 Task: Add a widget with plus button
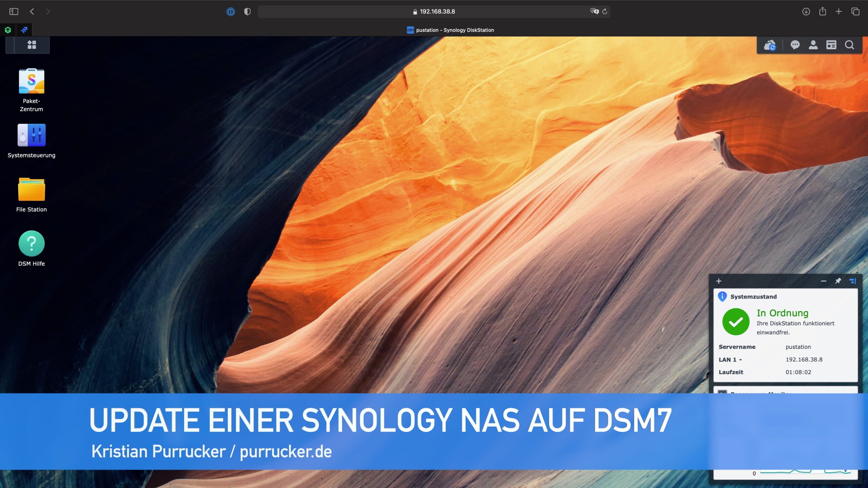(718, 281)
